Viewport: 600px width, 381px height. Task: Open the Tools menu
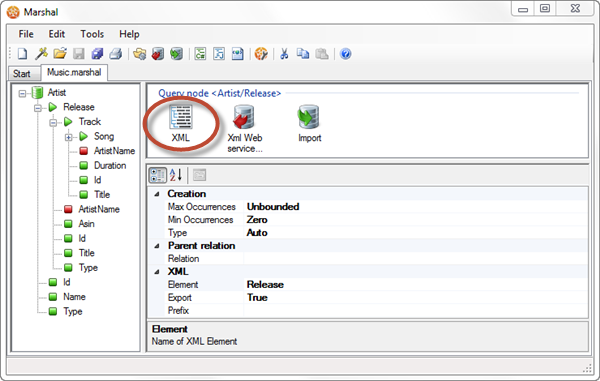tap(92, 34)
